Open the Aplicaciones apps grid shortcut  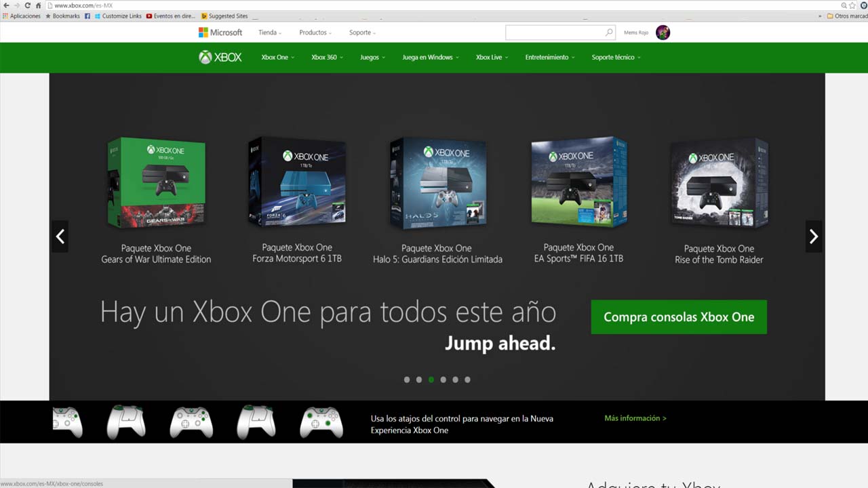tap(22, 16)
